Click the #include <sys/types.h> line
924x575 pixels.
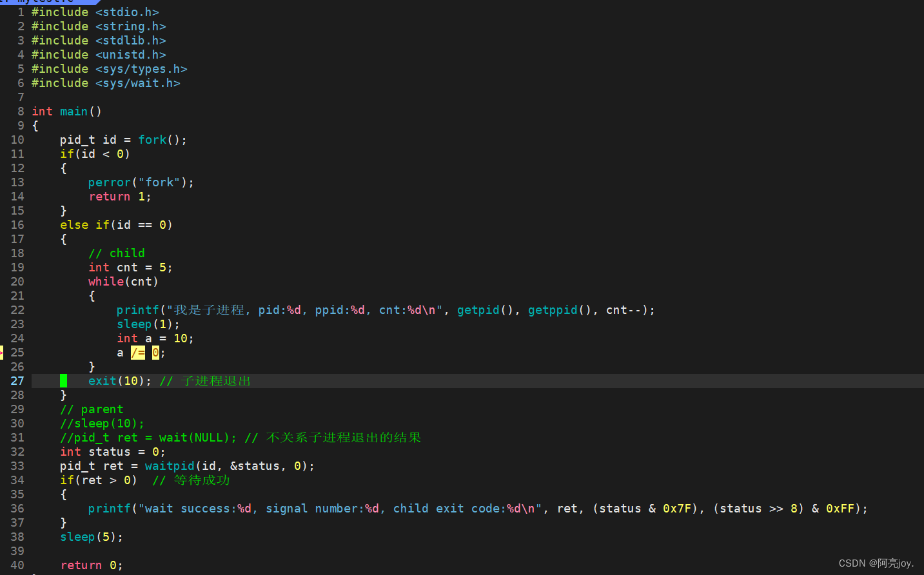click(110, 69)
